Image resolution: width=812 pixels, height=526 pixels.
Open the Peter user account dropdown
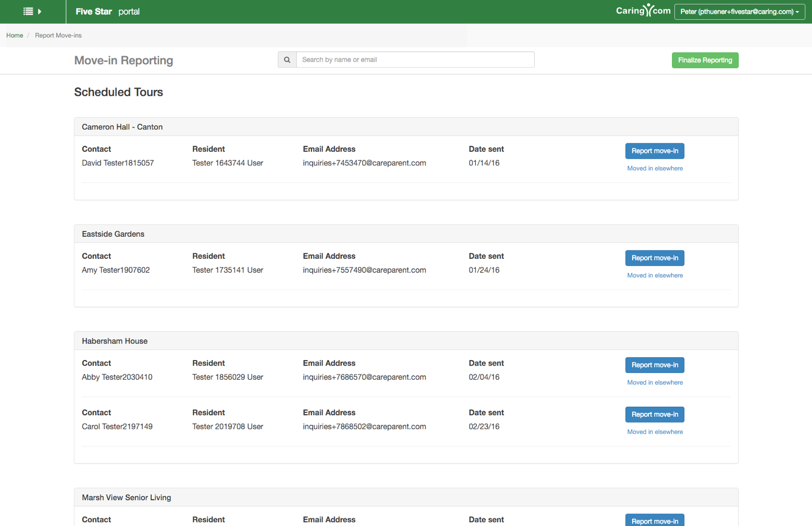pyautogui.click(x=739, y=11)
